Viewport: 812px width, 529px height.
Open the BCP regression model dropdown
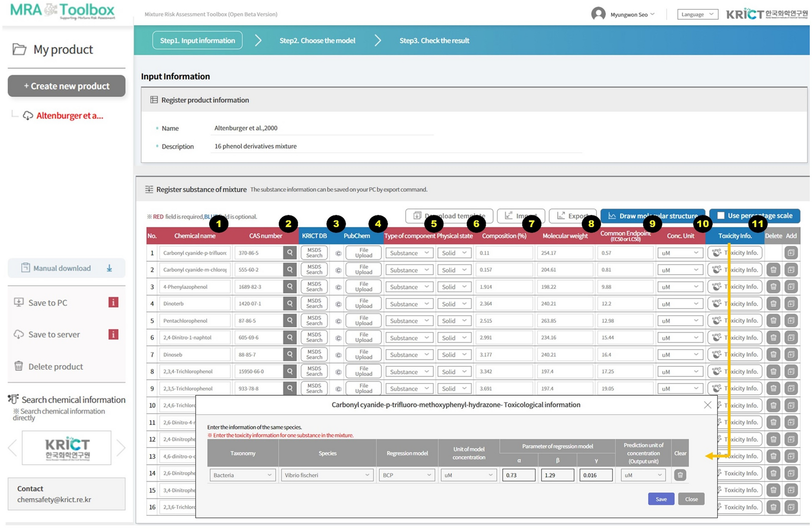point(407,475)
